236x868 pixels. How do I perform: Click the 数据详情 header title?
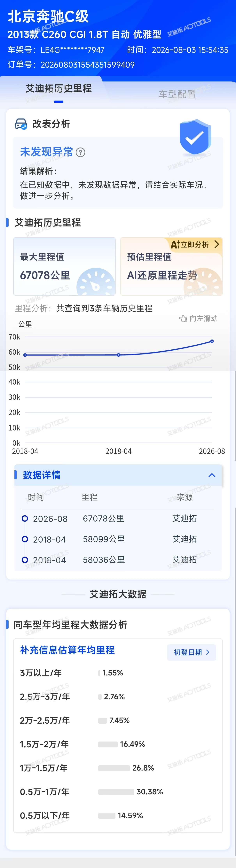tap(42, 475)
